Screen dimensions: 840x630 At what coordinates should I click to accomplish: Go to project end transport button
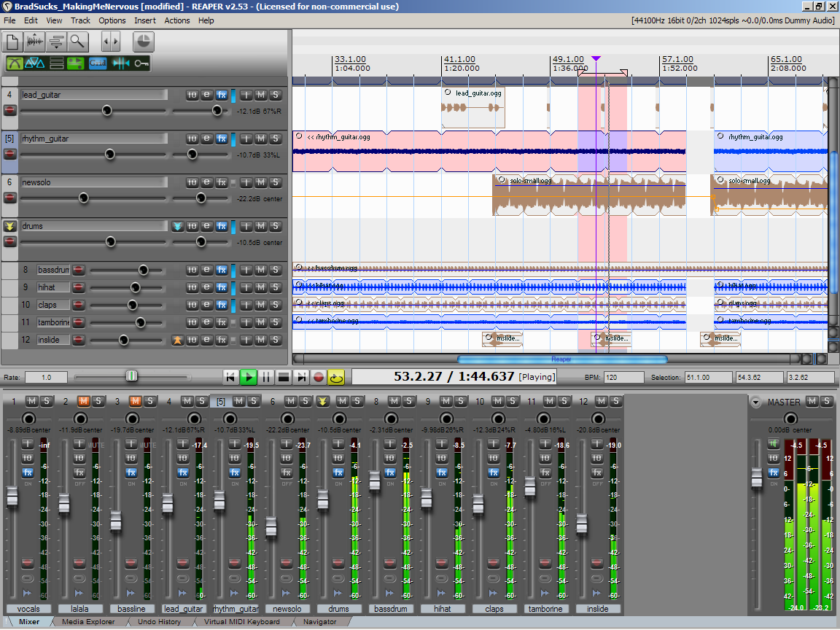pos(301,377)
